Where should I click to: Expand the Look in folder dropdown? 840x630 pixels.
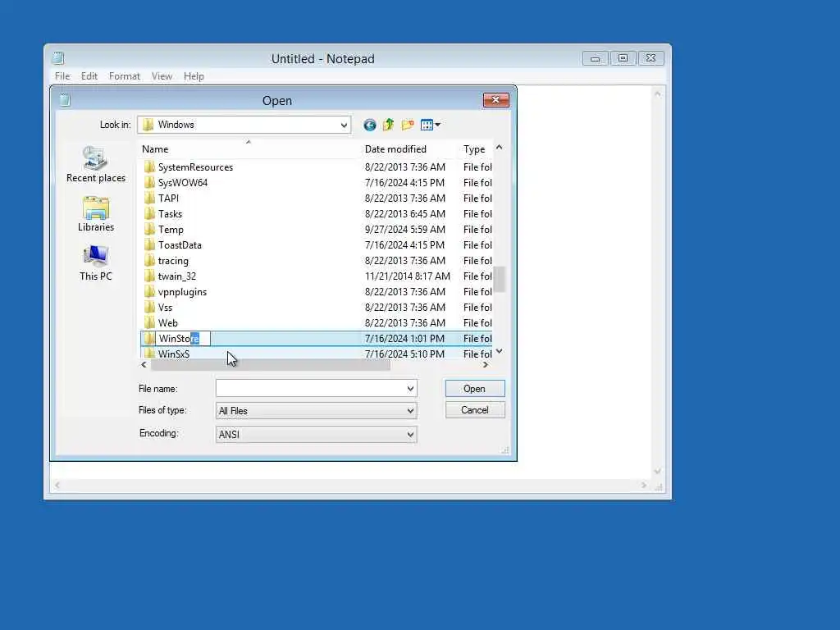click(344, 125)
